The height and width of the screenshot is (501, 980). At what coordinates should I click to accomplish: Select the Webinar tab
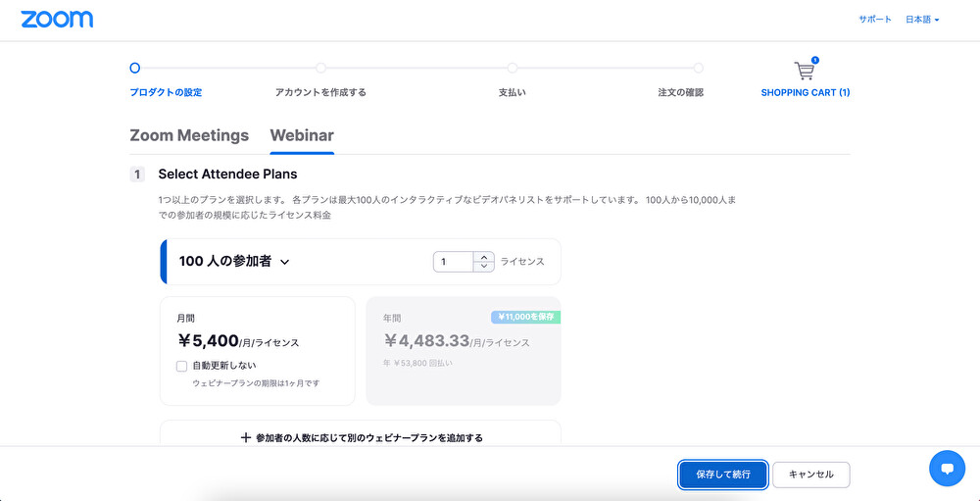[302, 135]
